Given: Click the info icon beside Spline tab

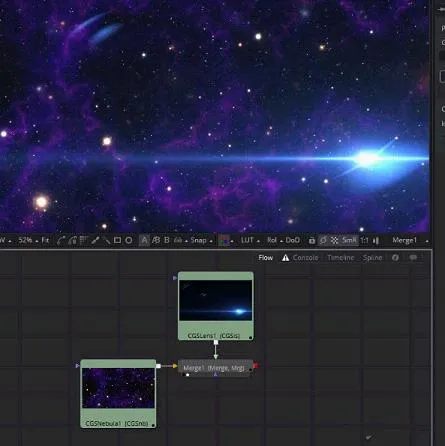Looking at the screenshot, I should (x=395, y=258).
